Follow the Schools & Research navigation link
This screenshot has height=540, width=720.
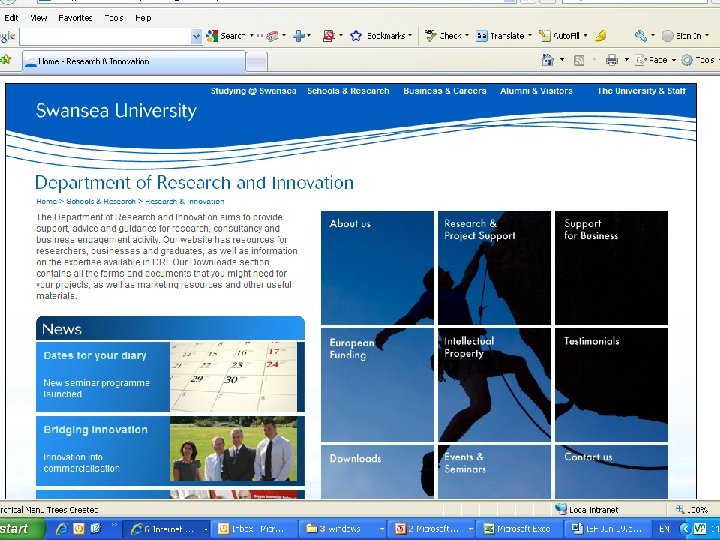pos(348,91)
